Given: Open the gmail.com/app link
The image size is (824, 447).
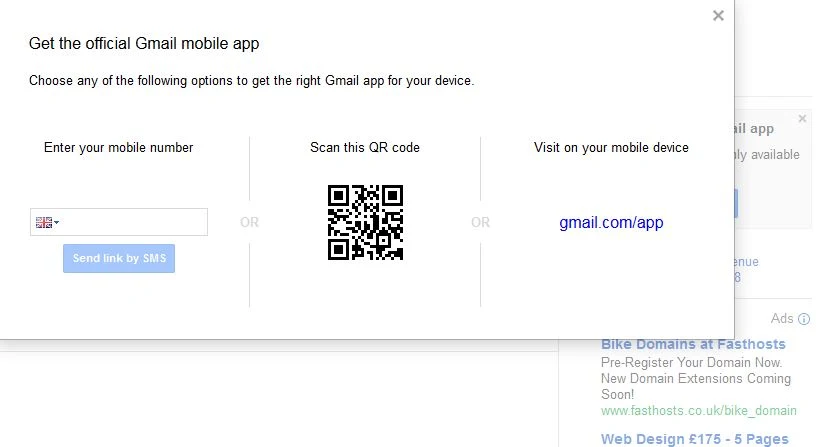Looking at the screenshot, I should pyautogui.click(x=611, y=222).
